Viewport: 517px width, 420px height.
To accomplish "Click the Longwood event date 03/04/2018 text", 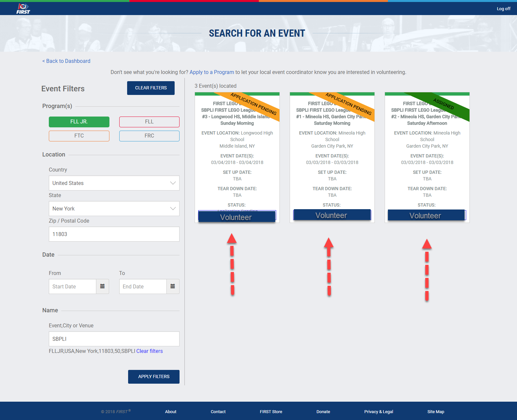I will pos(237,162).
